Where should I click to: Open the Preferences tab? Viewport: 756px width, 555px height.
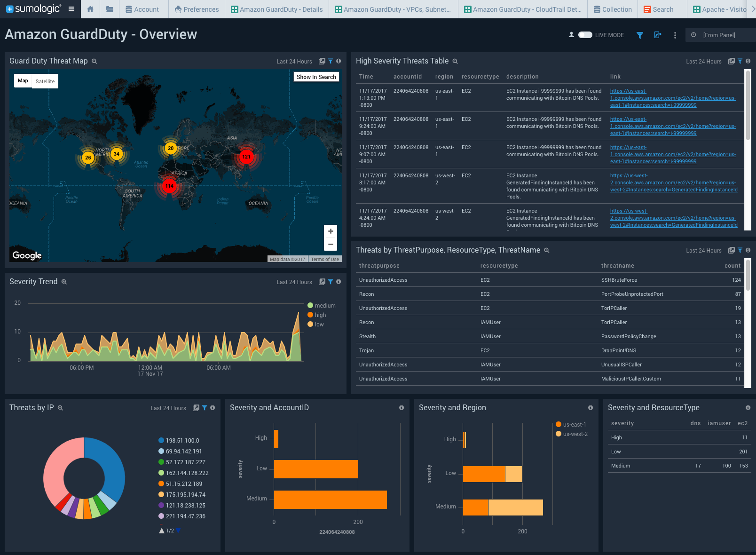(197, 9)
